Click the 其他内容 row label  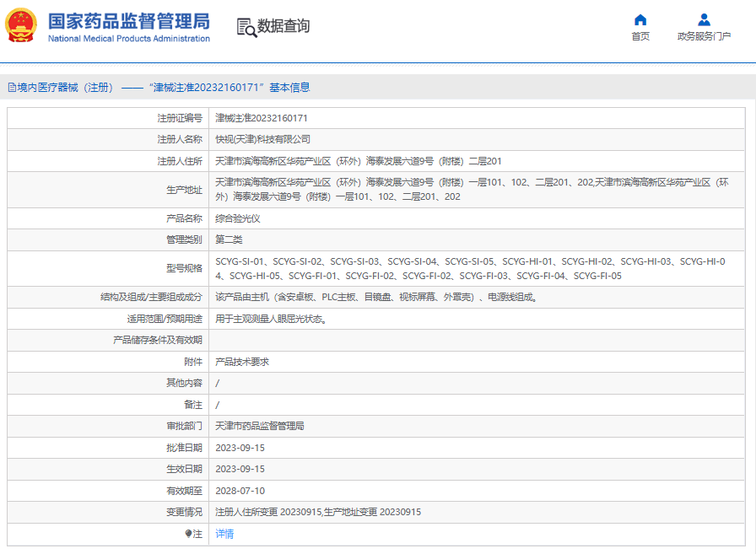(x=184, y=383)
